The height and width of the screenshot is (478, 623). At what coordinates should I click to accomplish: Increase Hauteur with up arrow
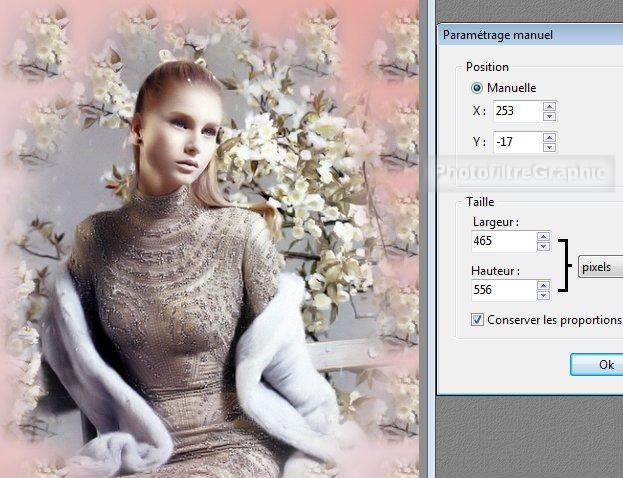click(543, 285)
